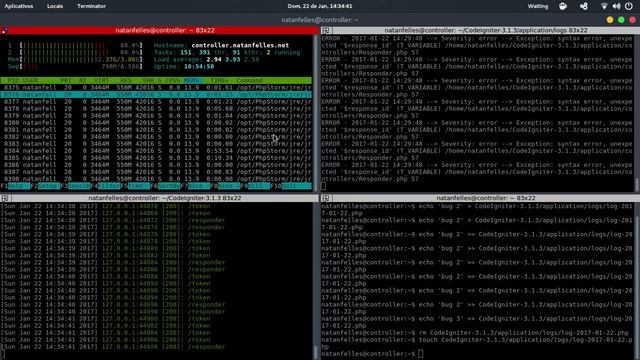Sort htop by the TIME+ column header

[220, 80]
